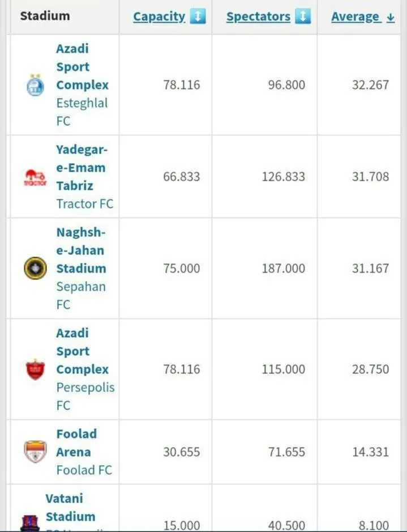Click the sort arrows icon next to Spectators
The height and width of the screenshot is (532, 407).
pos(303,16)
